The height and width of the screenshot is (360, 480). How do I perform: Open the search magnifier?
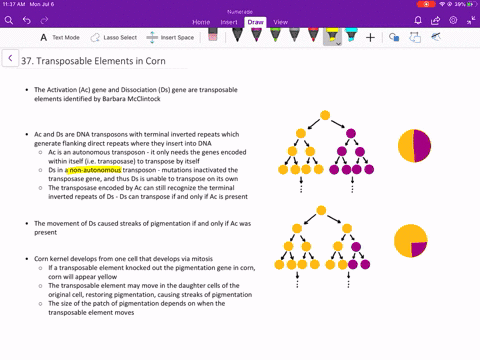[x=9, y=21]
